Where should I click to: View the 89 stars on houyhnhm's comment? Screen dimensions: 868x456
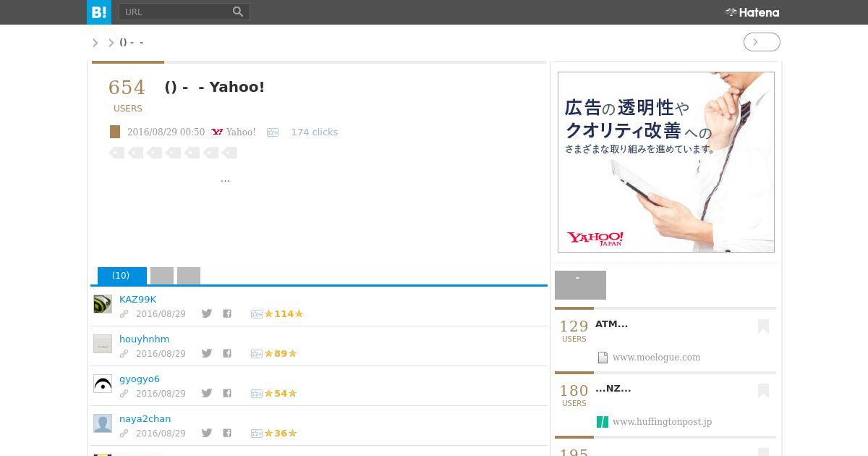click(x=281, y=353)
